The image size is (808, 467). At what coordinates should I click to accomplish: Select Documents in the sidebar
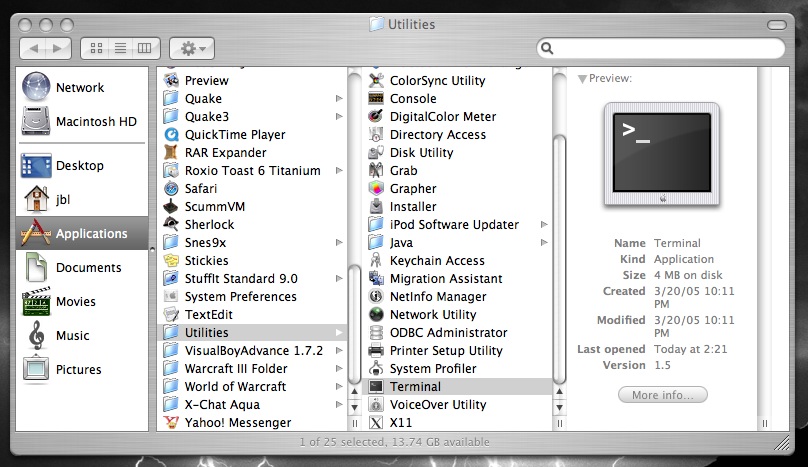(x=88, y=267)
